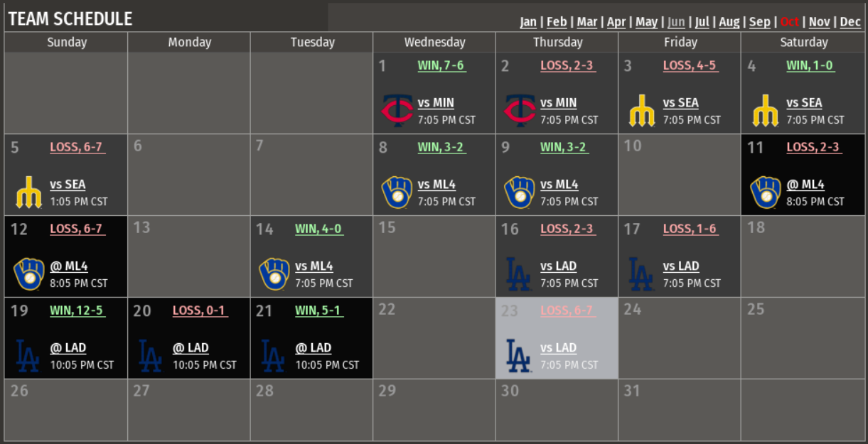Switch to the Jul month tab
This screenshot has height=444, width=868.
(702, 22)
